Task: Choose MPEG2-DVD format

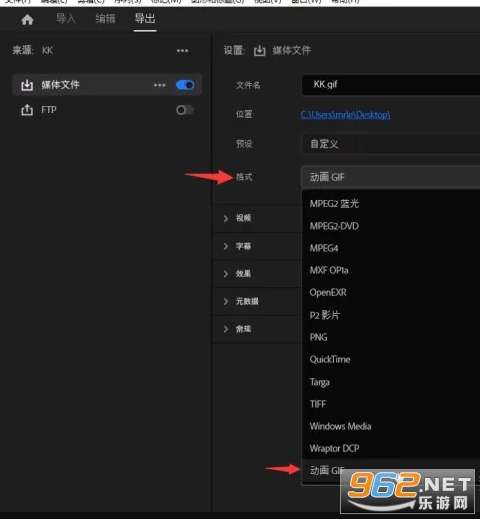Action: point(391,226)
